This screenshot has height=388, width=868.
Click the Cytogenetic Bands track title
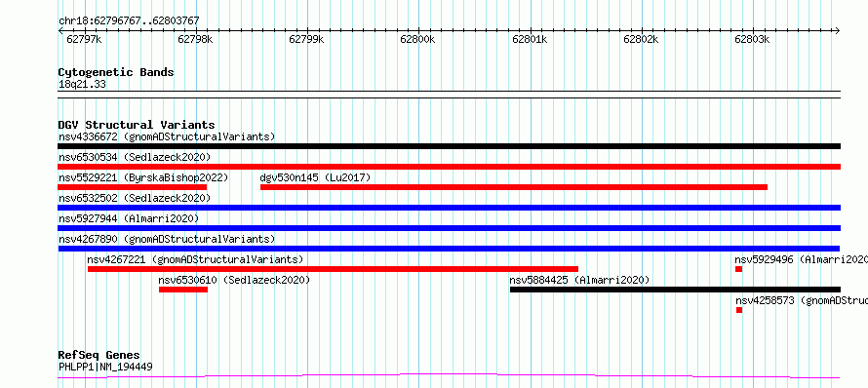(x=116, y=72)
